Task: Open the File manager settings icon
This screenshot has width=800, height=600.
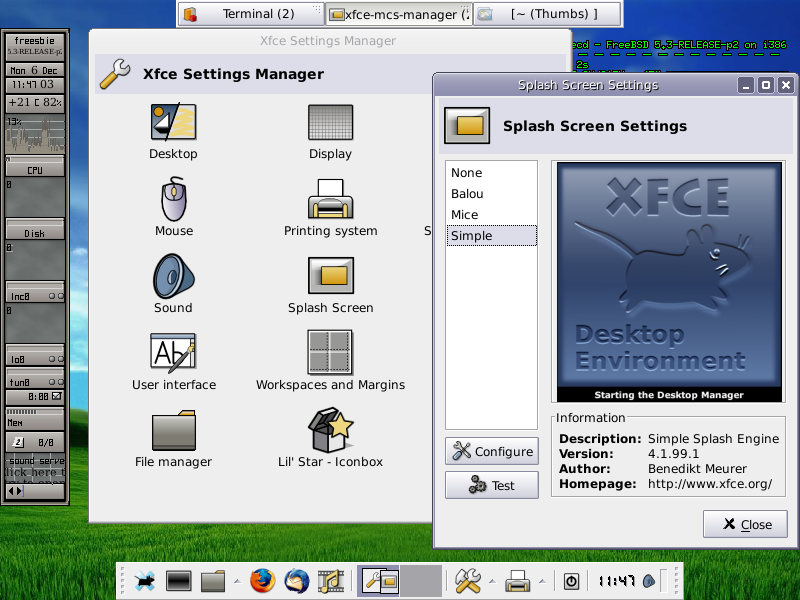Action: (x=173, y=431)
